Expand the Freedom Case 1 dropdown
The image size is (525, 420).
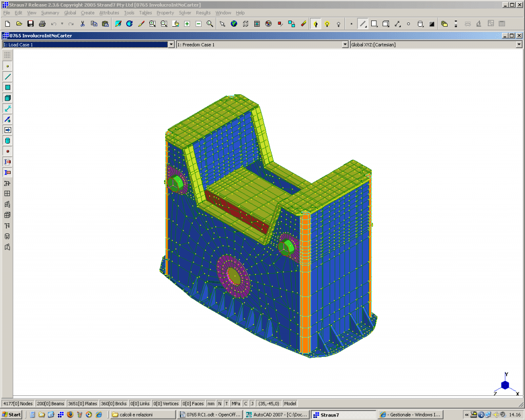(345, 45)
